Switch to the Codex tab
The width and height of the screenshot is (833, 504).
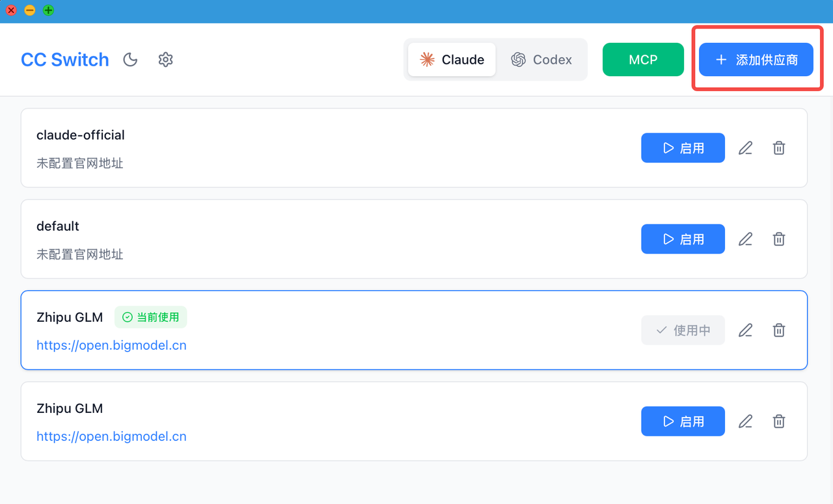[541, 60]
